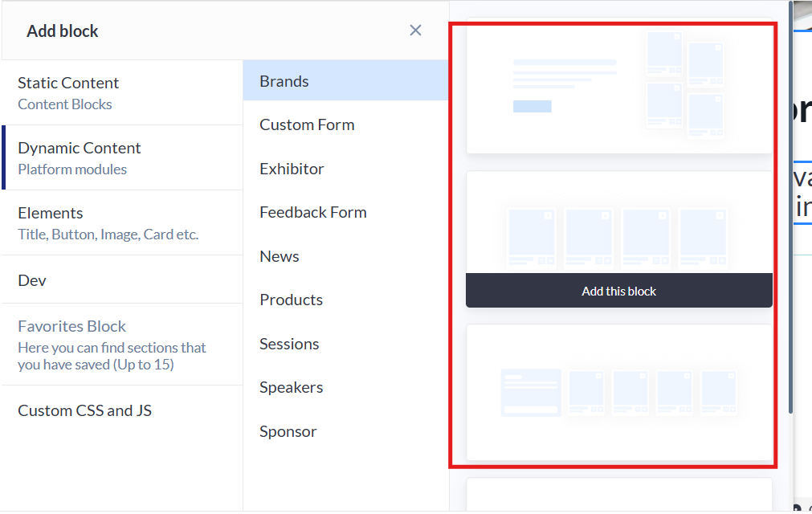812x514 pixels.
Task: Choose the text card plus four cards layout
Action: 618,392
